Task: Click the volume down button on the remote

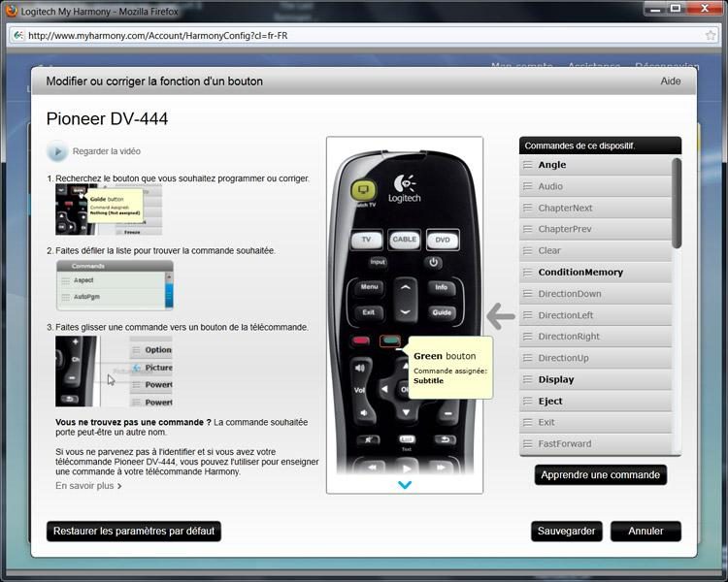Action: (364, 412)
